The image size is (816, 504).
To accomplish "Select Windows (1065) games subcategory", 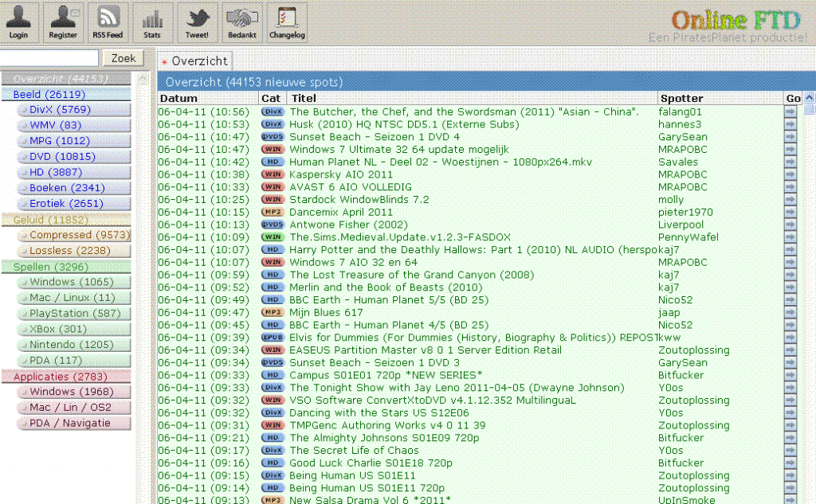I will click(73, 282).
